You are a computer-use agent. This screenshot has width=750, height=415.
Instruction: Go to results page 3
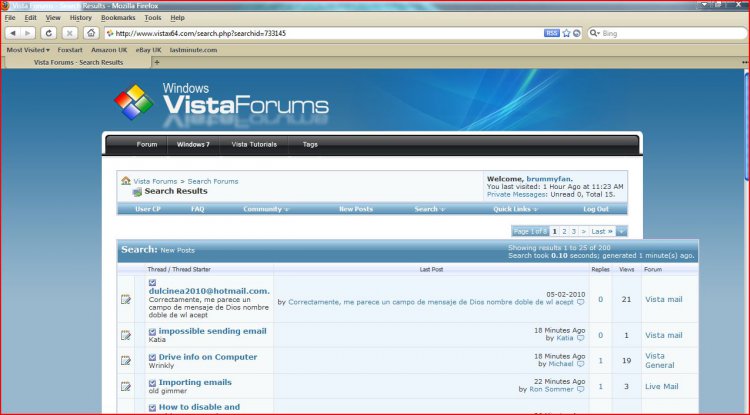coord(574,231)
